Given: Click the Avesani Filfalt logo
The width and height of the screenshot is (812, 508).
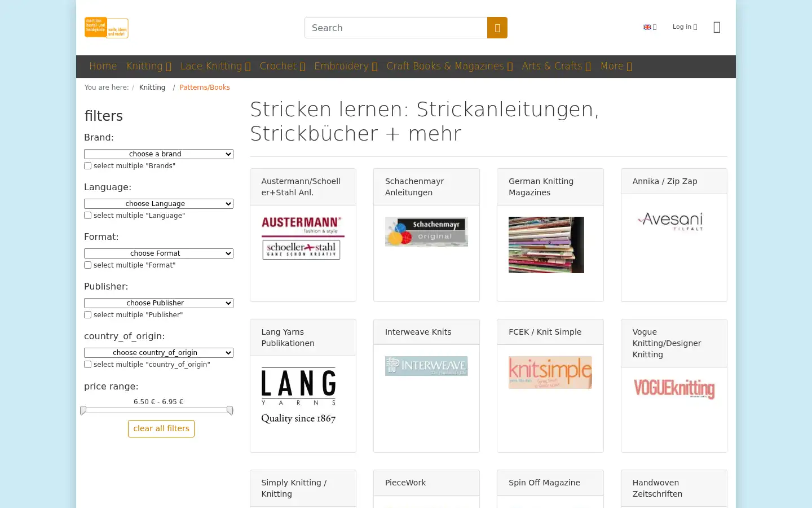Looking at the screenshot, I should [671, 221].
